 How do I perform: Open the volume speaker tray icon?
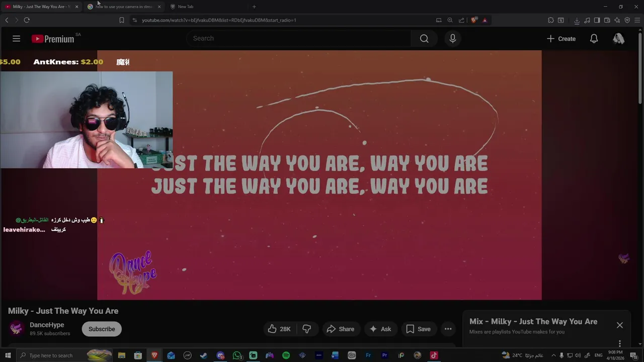coord(579,355)
